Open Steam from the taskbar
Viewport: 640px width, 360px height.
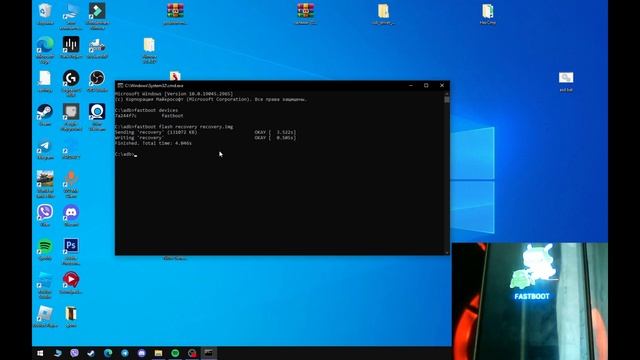pos(91,353)
